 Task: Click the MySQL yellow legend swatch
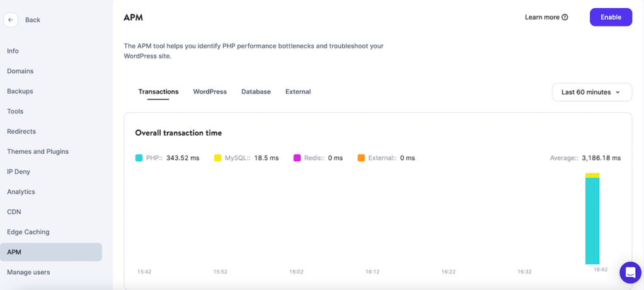click(x=217, y=158)
